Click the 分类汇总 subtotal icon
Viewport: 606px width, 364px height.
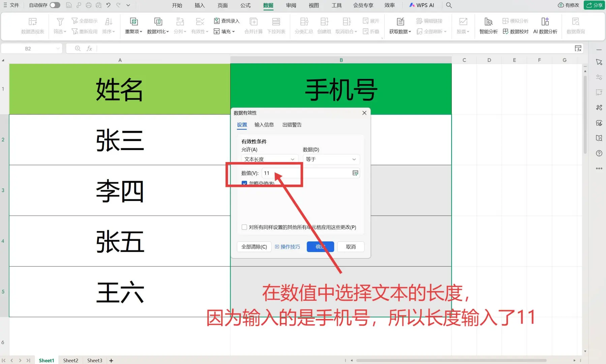tap(304, 22)
